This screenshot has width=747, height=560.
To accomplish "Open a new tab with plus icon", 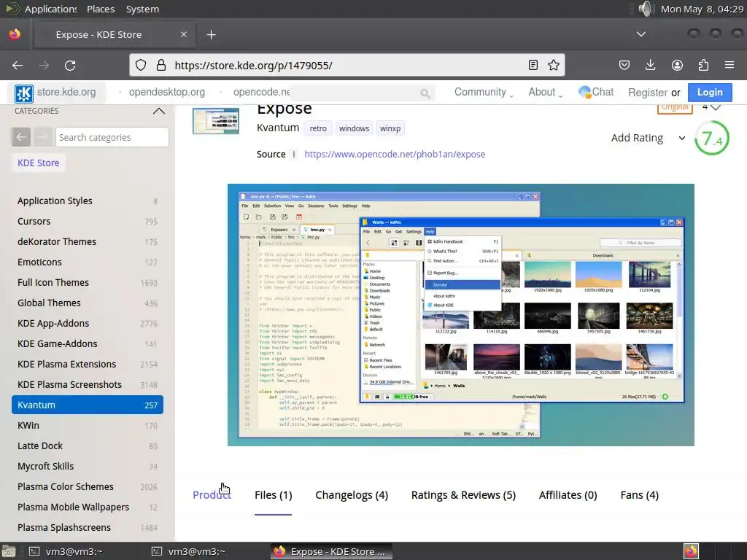I will tap(211, 35).
